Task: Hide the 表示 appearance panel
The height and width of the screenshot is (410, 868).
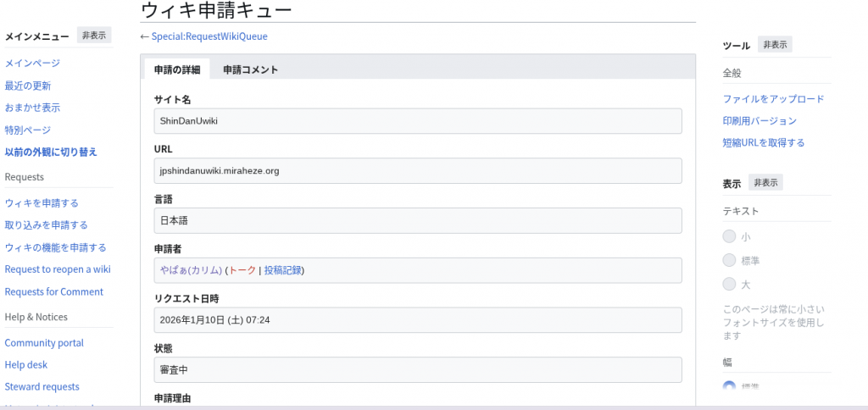Action: (767, 183)
